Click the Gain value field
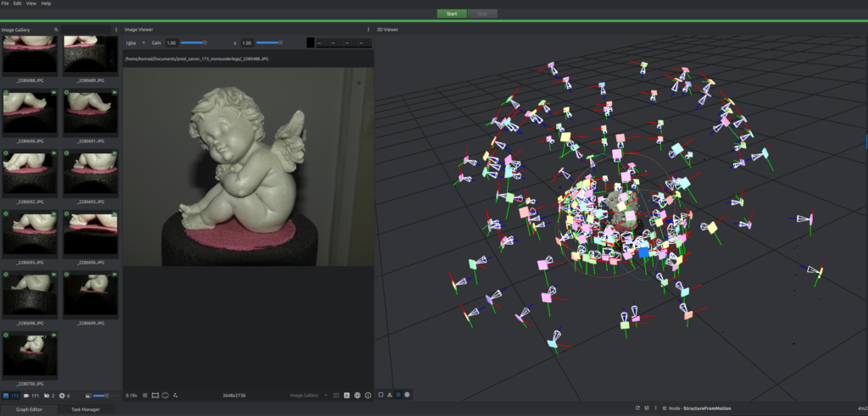 [171, 42]
